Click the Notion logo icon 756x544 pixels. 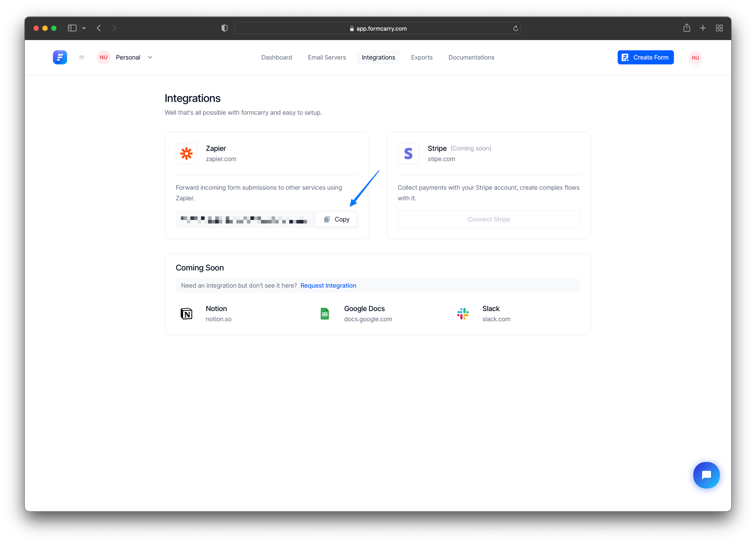click(186, 314)
